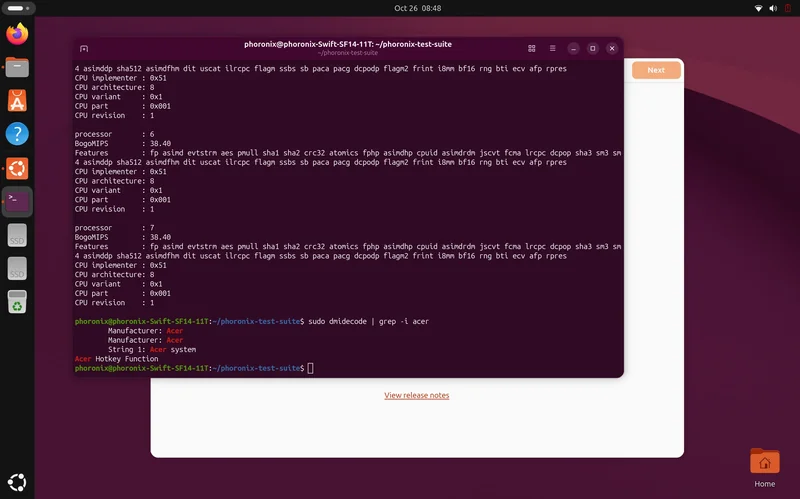Open the first SSD drive dock icon

click(x=17, y=235)
